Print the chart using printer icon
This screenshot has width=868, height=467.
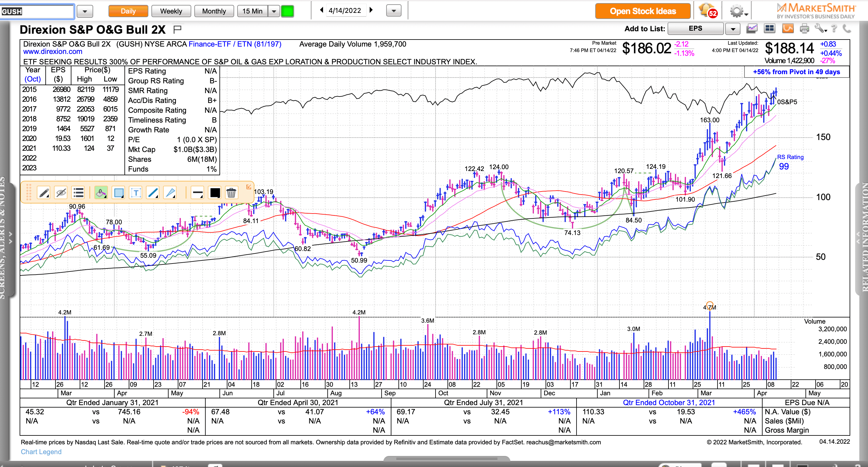[804, 28]
